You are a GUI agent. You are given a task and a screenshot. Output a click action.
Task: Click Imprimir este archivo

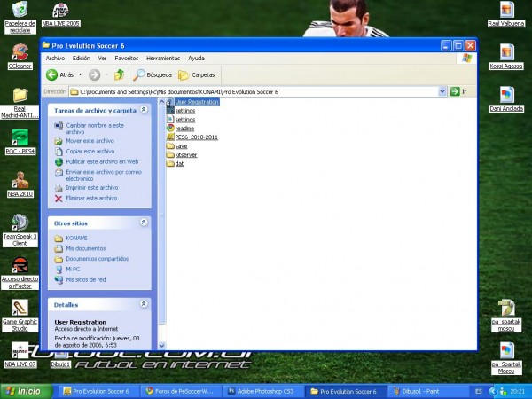tap(92, 188)
